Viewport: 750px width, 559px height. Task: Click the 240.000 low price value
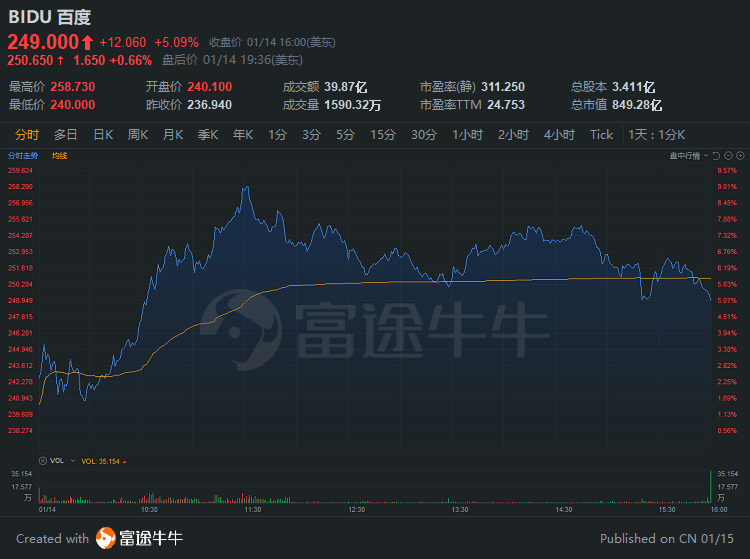click(x=73, y=105)
